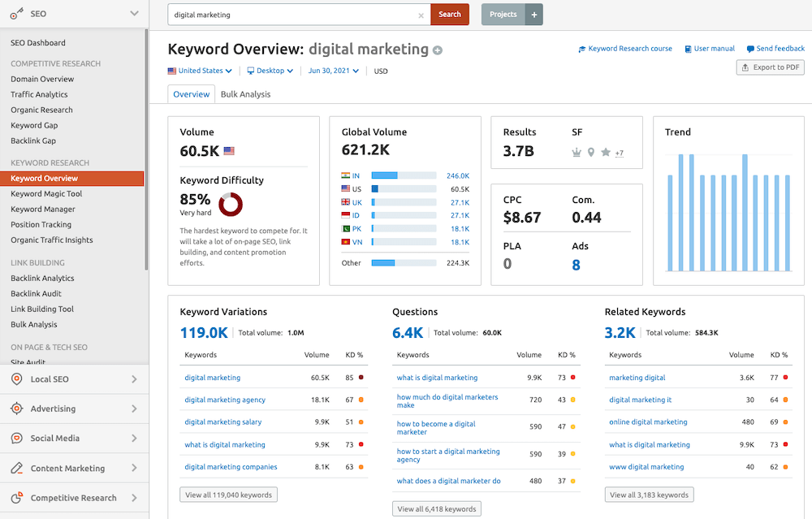Click the orange Search button
The image size is (812, 519).
pyautogui.click(x=450, y=15)
